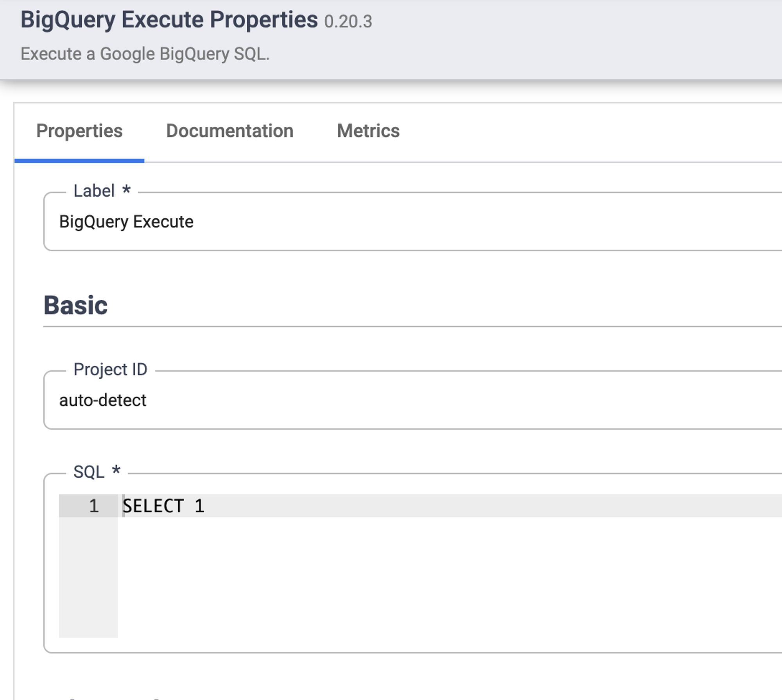Select the Properties tab
782x700 pixels.
click(79, 131)
